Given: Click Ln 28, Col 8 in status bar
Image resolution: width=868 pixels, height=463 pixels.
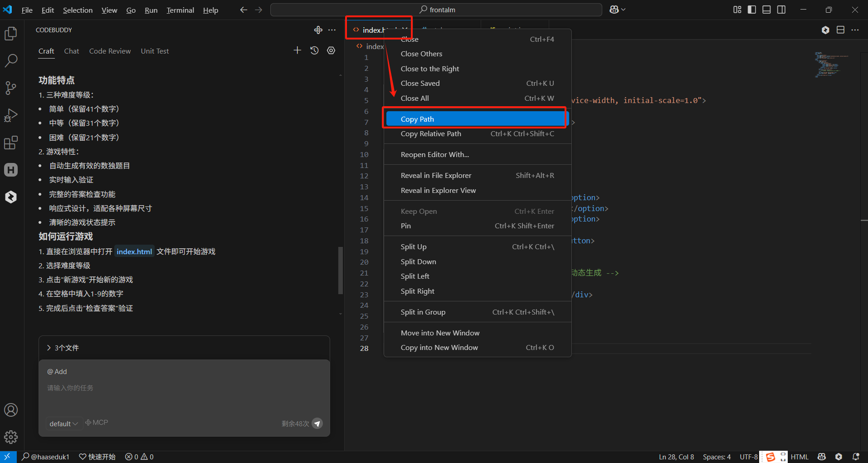Looking at the screenshot, I should [x=676, y=457].
